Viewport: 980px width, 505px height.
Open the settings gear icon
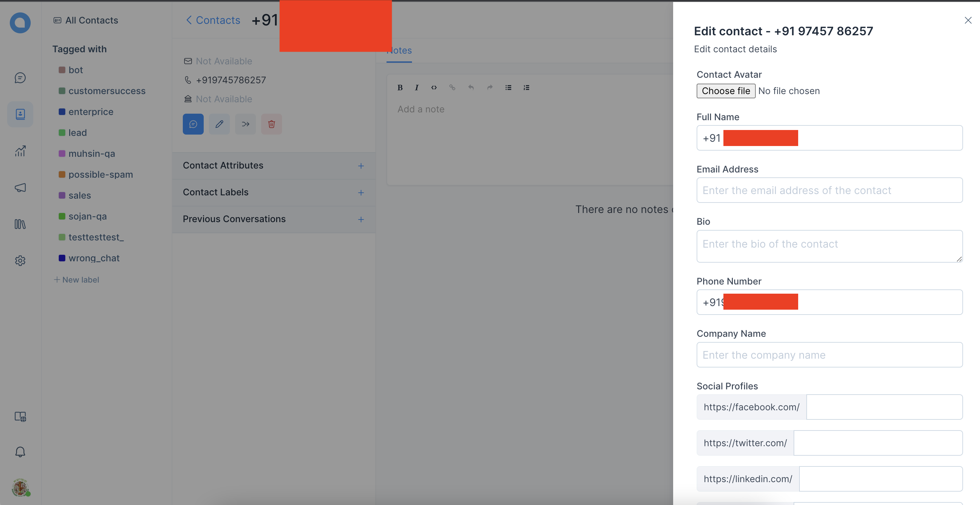[20, 261]
